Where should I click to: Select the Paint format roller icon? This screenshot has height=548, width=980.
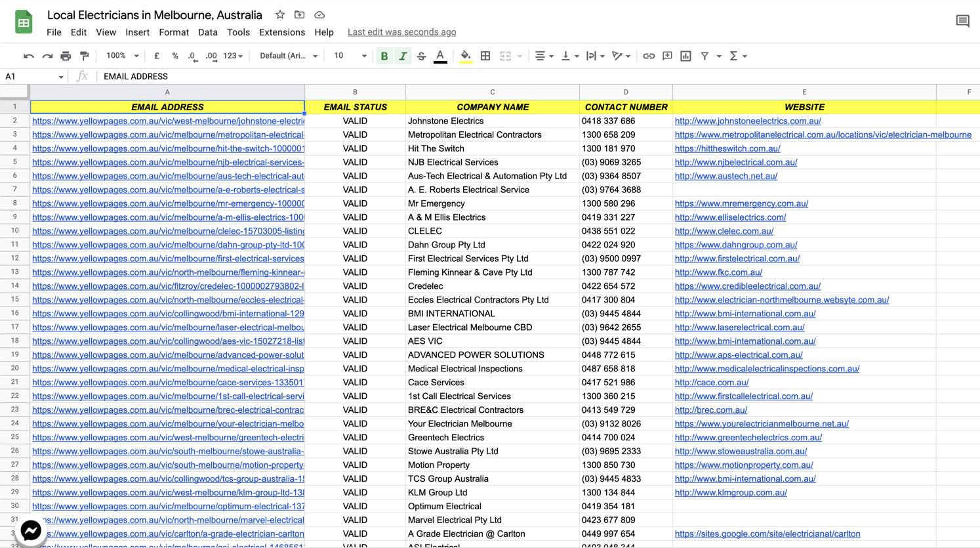84,56
